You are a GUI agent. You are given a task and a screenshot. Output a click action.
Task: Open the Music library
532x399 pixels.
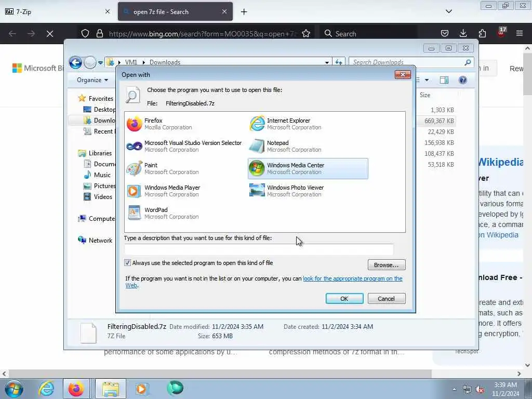(x=102, y=175)
